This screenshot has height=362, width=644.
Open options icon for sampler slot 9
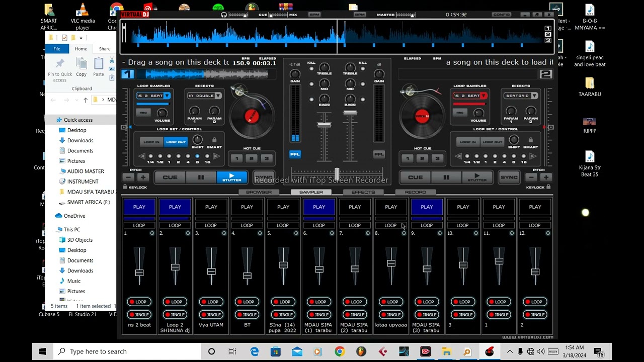[x=440, y=233]
